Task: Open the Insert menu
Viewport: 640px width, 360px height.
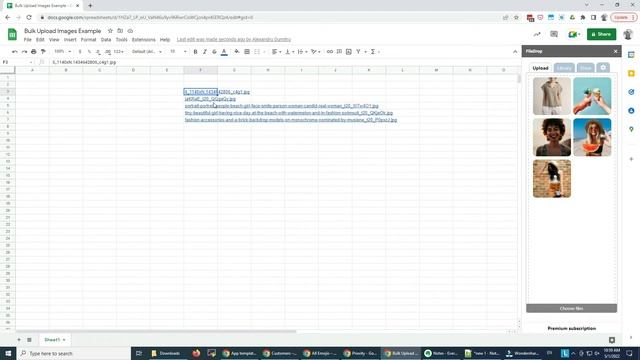Action: (x=70, y=40)
